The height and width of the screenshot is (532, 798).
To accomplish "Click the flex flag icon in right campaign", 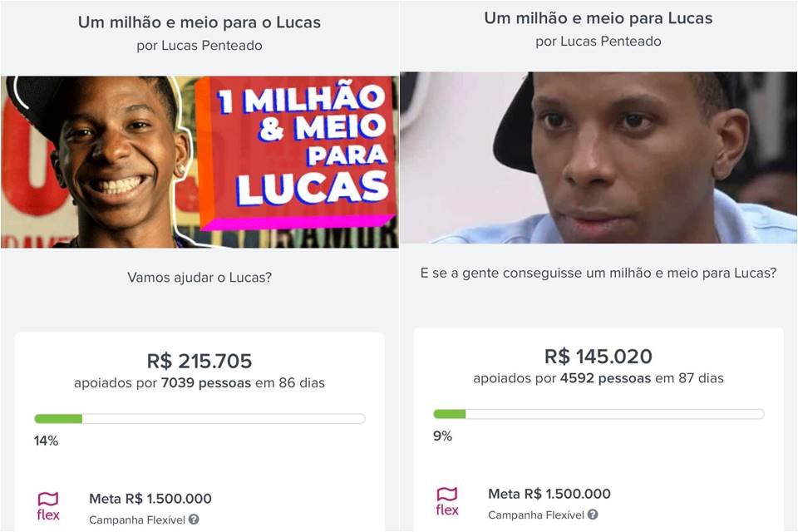I will point(447,501).
